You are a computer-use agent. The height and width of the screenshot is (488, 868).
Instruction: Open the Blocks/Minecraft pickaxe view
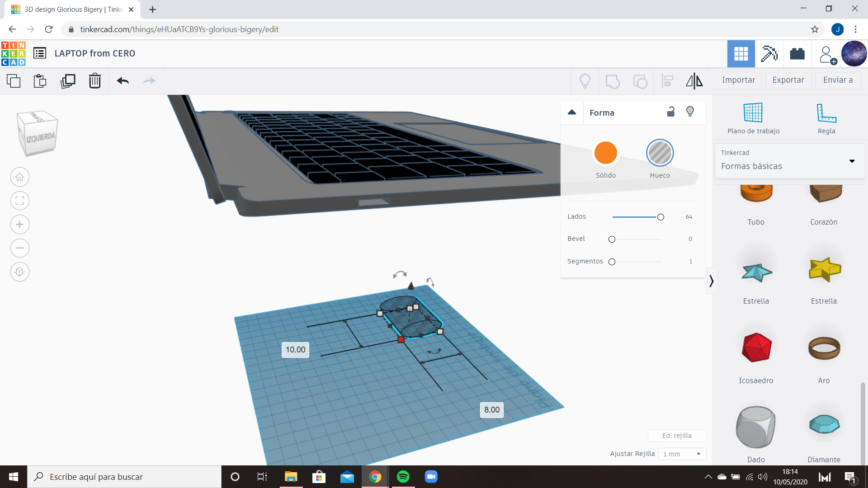coord(769,53)
